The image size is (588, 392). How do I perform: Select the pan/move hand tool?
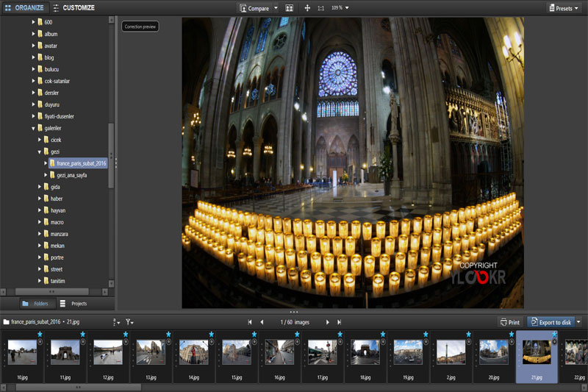(307, 8)
